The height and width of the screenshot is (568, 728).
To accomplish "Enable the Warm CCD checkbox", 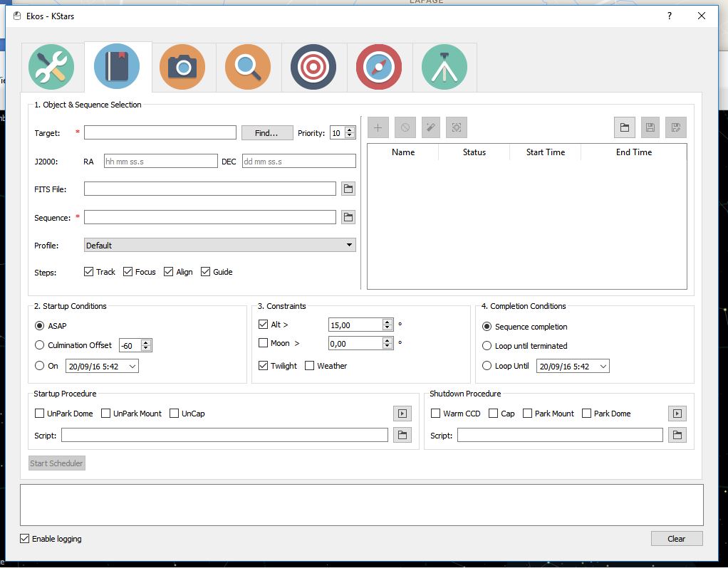I will pyautogui.click(x=435, y=413).
